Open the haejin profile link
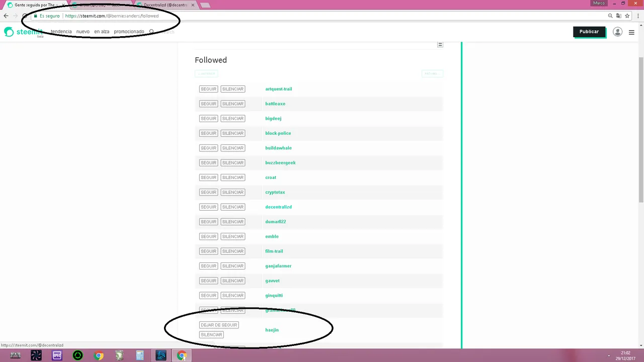 coord(272,330)
